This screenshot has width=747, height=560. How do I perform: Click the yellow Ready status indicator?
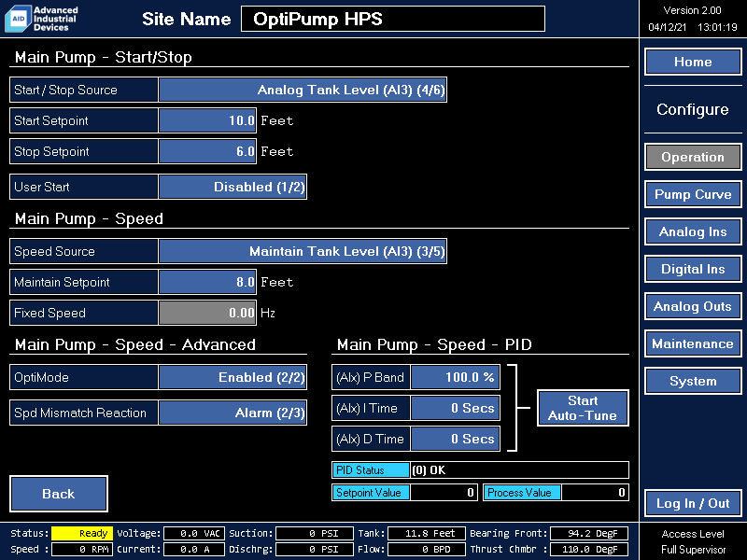(82, 533)
